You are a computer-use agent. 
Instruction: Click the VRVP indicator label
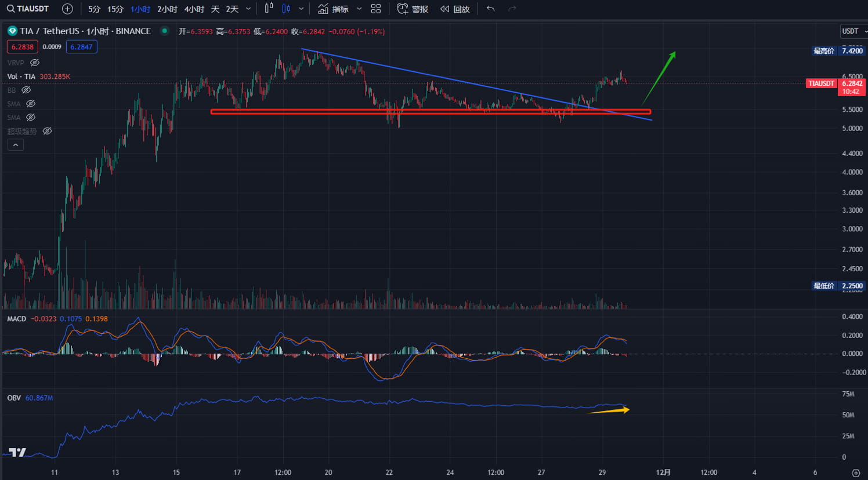[16, 63]
